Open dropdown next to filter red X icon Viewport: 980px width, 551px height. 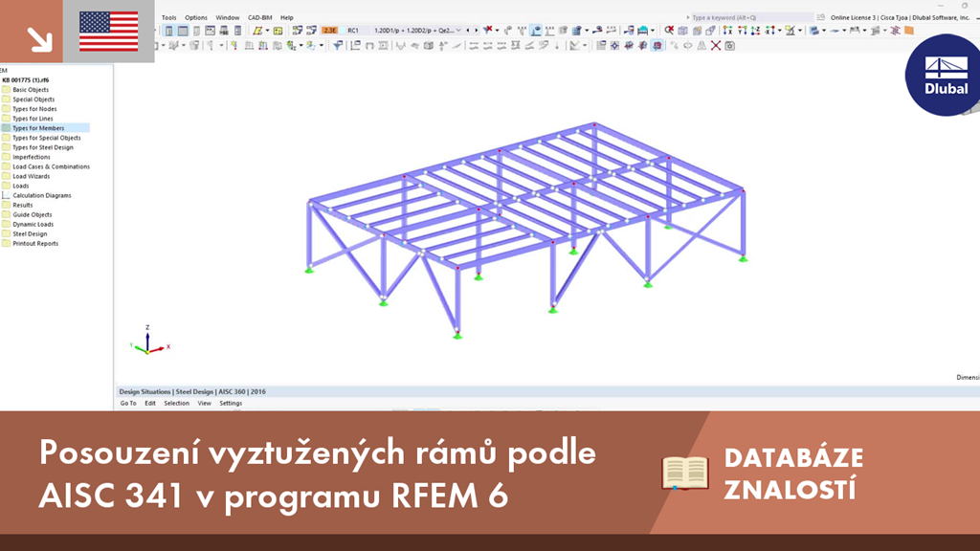pos(498,31)
